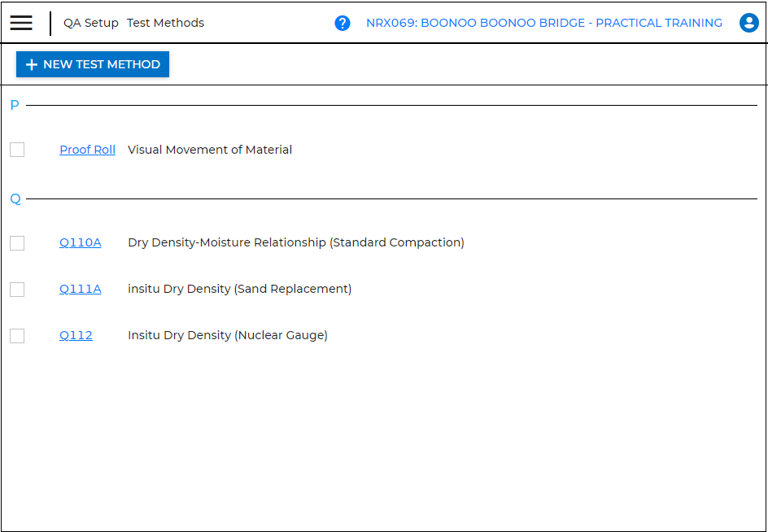The width and height of the screenshot is (768, 532).
Task: Click the NEW TEST METHOD button
Action: (x=92, y=64)
